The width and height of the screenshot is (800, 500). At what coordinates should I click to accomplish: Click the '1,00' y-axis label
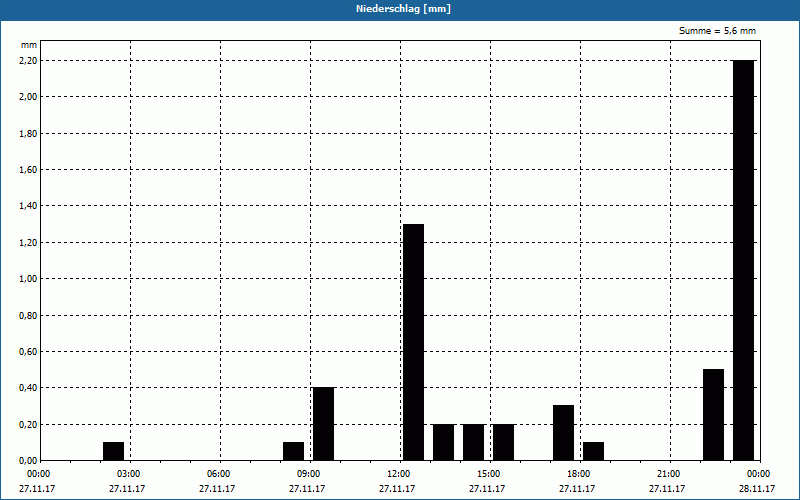[x=28, y=279]
